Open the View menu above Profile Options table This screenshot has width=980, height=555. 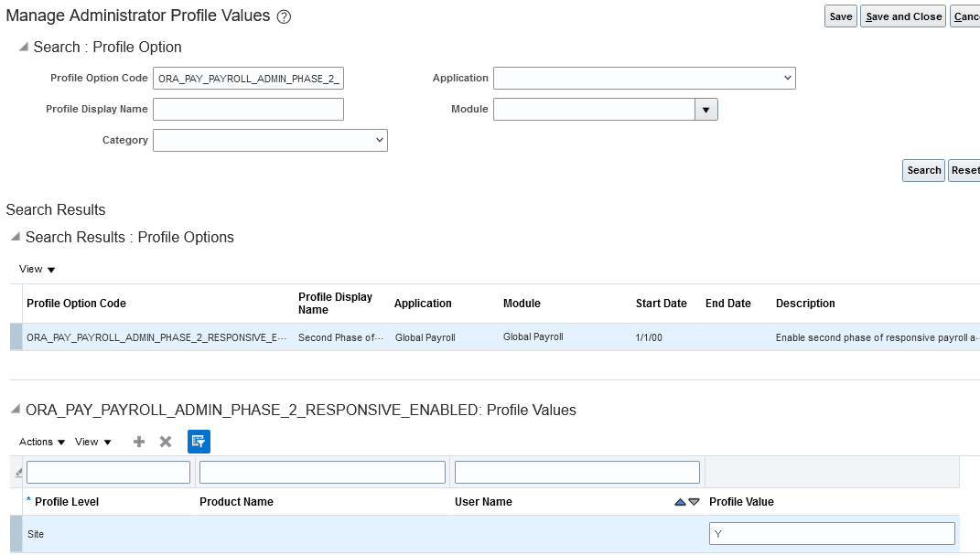pyautogui.click(x=38, y=270)
